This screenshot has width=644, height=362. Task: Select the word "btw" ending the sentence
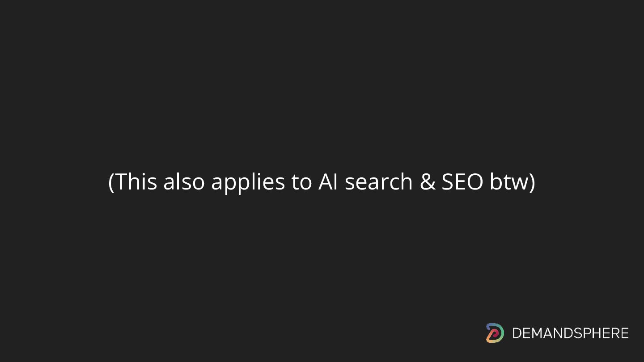508,181
